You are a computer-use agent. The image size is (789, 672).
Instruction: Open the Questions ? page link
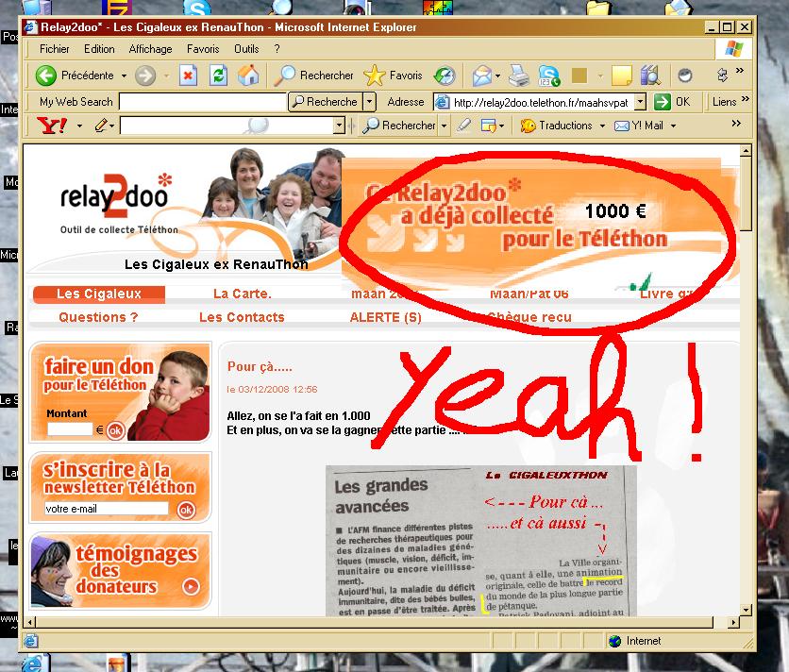[x=98, y=317]
